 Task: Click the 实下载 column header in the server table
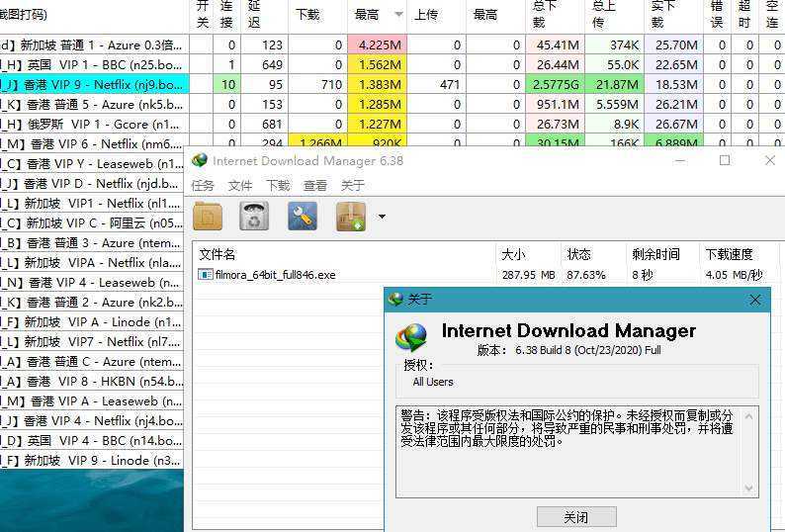click(x=673, y=15)
